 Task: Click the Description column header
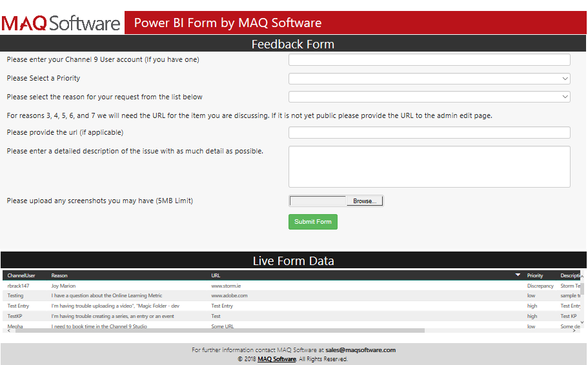pyautogui.click(x=570, y=275)
